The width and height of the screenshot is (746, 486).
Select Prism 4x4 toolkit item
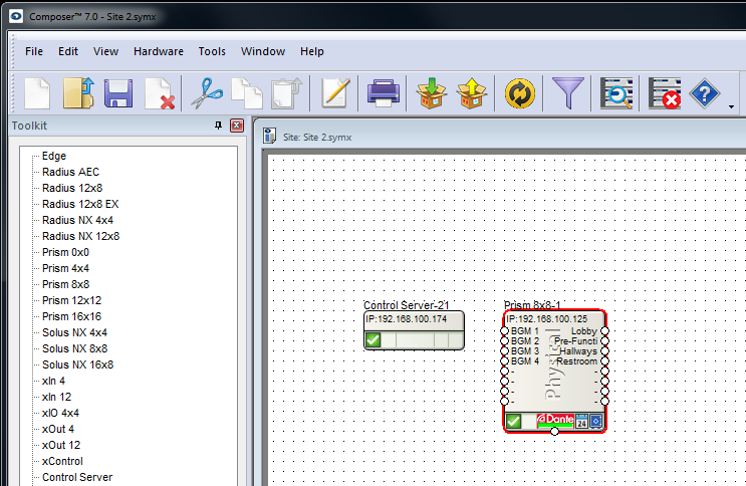tap(66, 269)
